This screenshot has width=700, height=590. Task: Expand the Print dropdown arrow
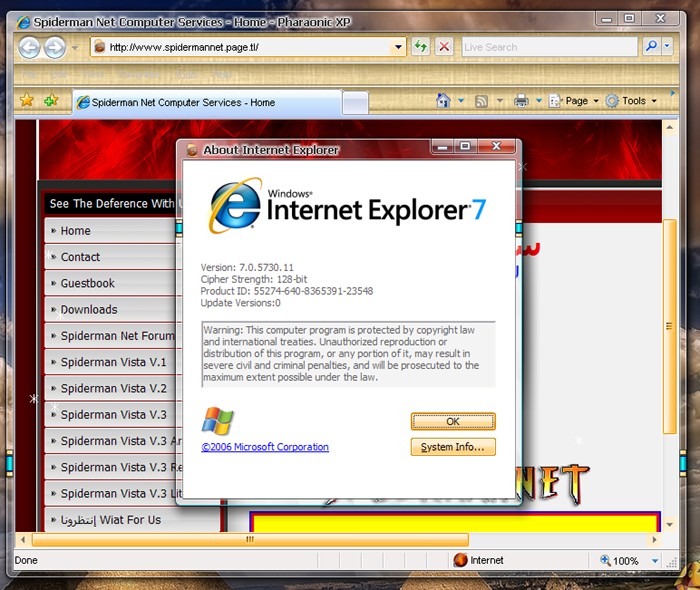[x=539, y=101]
